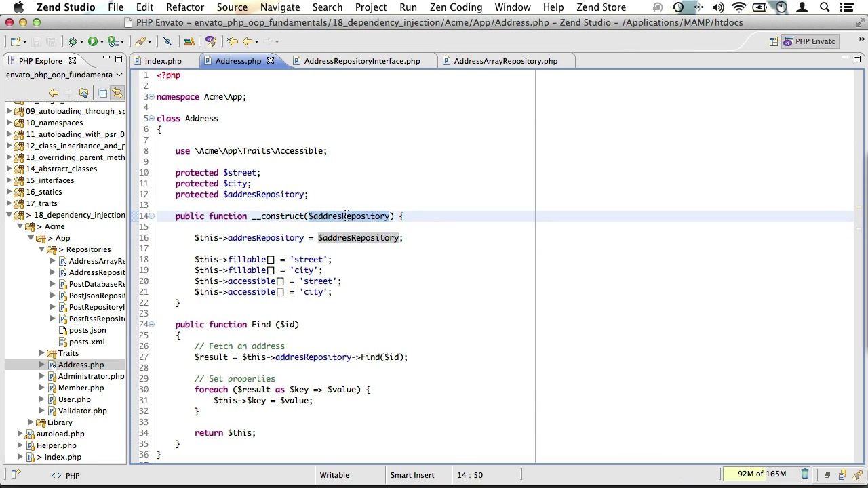Screen dimensions: 868x488
Task: Click the Open Perspective icon
Action: [774, 41]
